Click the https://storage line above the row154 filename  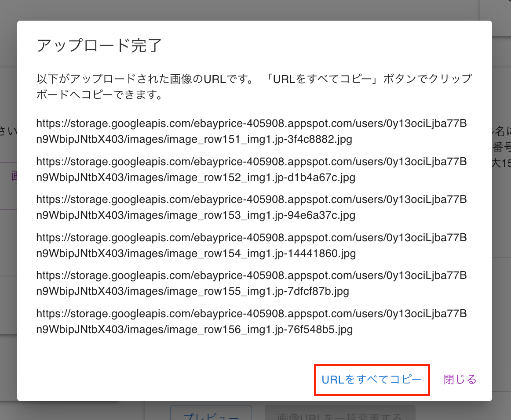coord(251,238)
